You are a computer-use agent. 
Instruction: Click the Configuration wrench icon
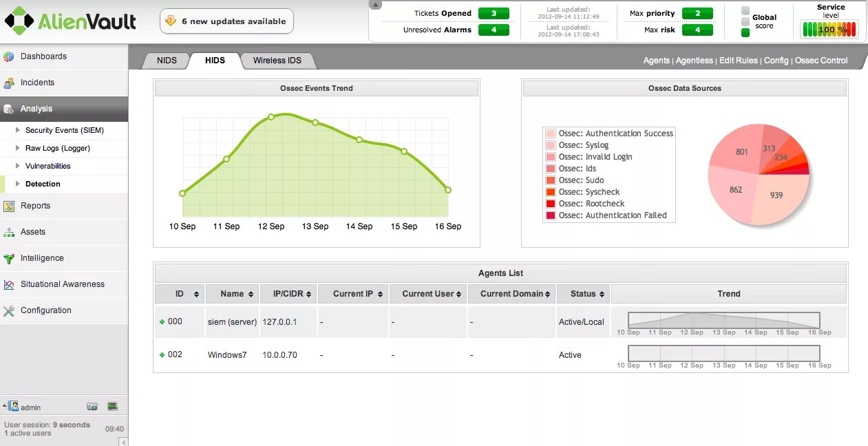pyautogui.click(x=8, y=310)
